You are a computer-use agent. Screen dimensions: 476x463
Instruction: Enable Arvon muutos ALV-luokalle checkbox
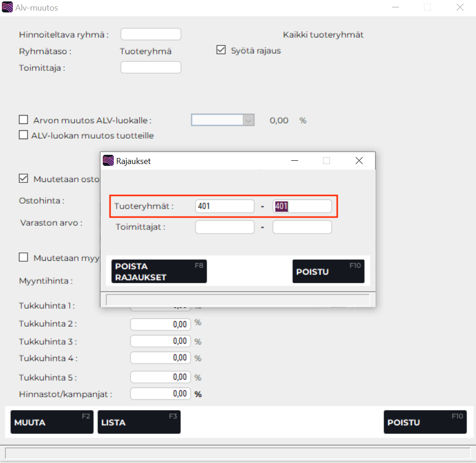[24, 120]
